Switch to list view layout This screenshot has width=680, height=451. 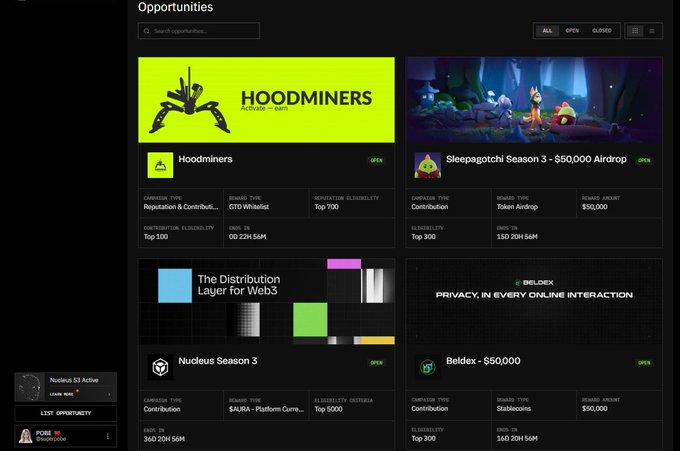pyautogui.click(x=652, y=31)
